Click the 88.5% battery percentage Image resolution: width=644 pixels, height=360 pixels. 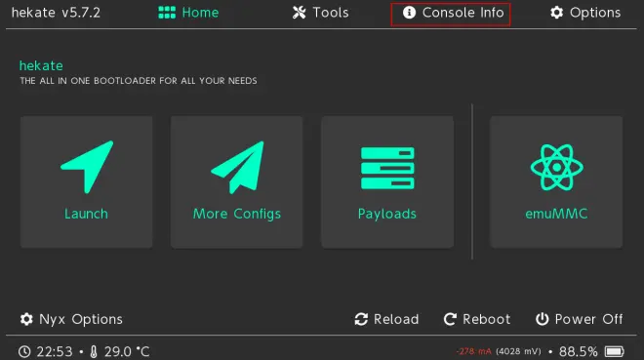579,352
